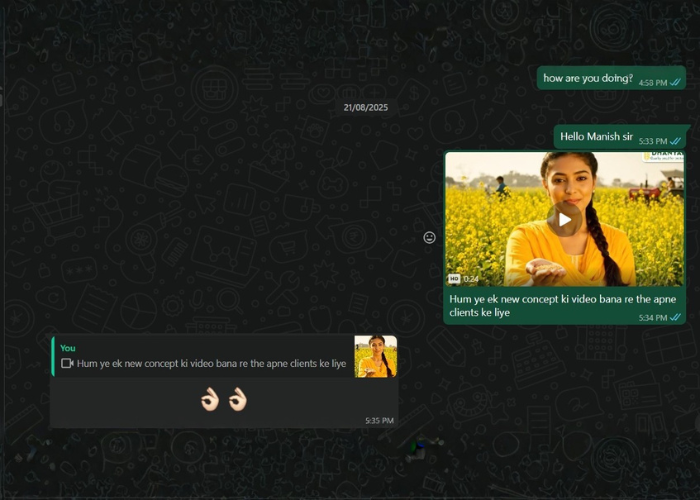Select the 'Hello Manish sir' message text
700x500 pixels.
(x=596, y=136)
